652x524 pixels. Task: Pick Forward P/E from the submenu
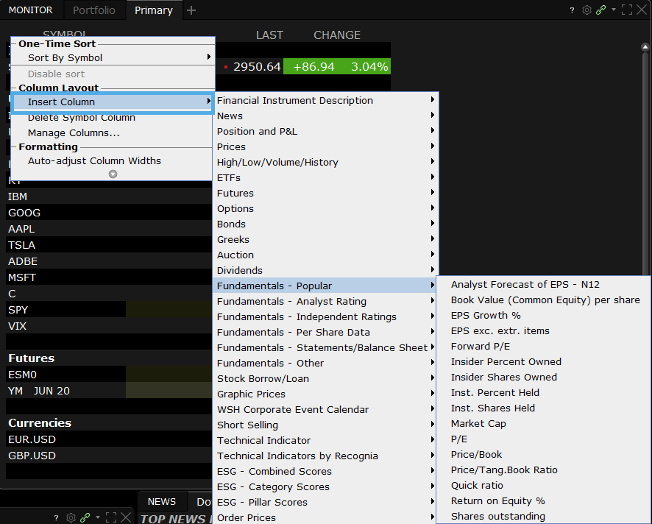pos(480,346)
